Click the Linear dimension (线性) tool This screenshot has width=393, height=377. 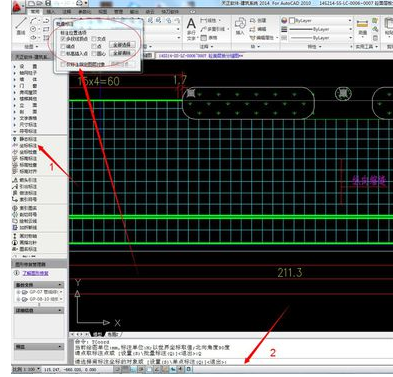point(209,21)
